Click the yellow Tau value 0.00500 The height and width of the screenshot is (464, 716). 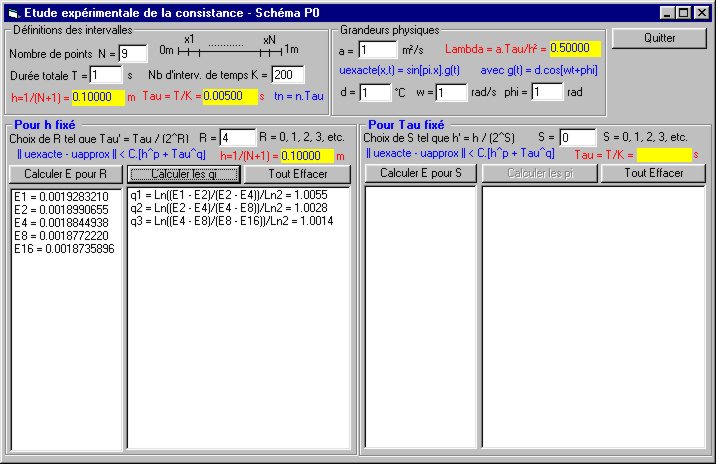point(230,97)
